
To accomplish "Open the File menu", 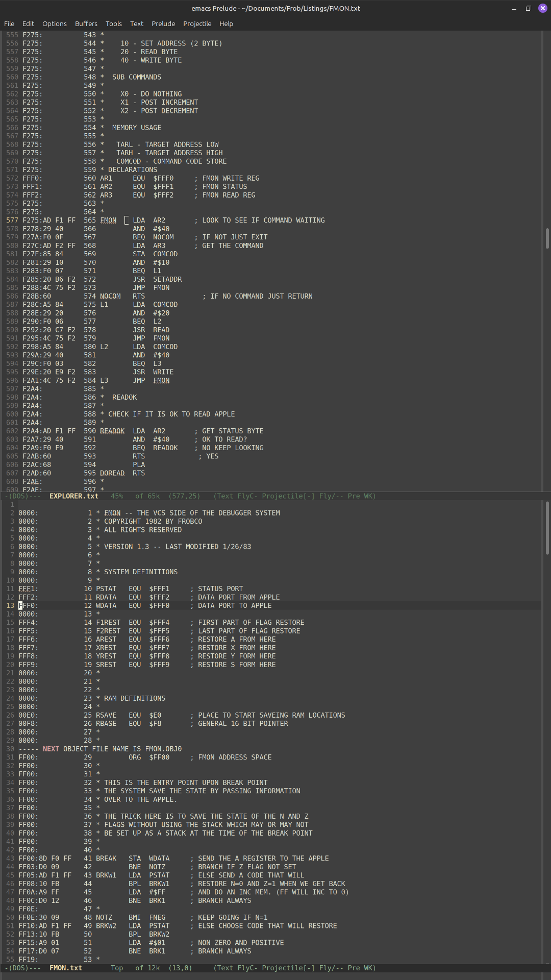I will pos(9,23).
